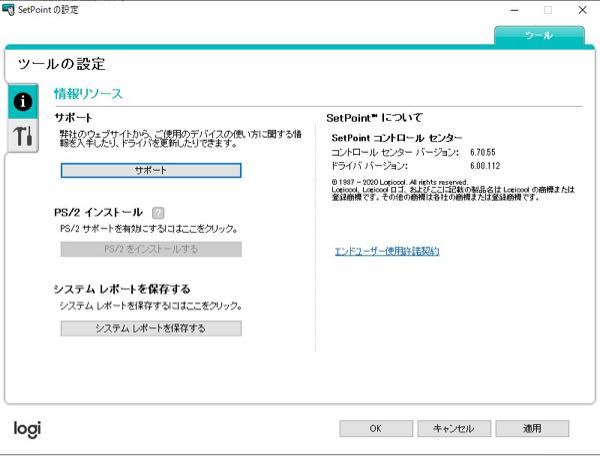Click システム レポートを保存する section heading
600x456 pixels.
[122, 289]
